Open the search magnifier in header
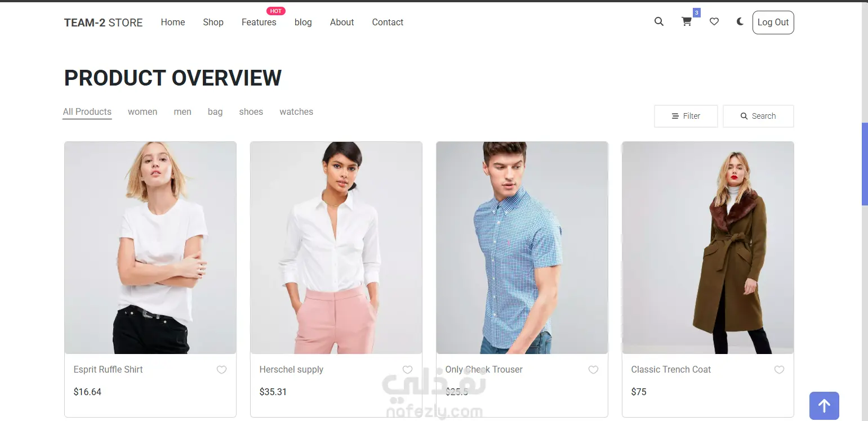This screenshot has width=868, height=421. [x=659, y=22]
